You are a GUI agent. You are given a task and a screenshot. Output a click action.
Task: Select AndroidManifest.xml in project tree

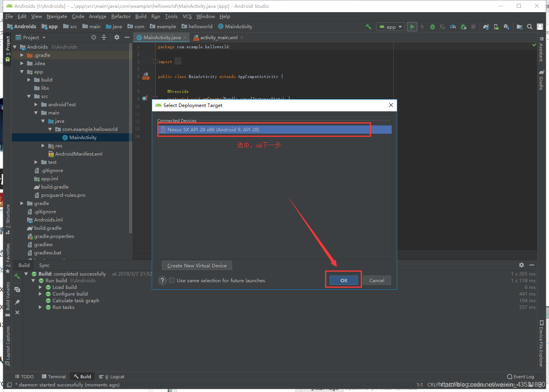tap(75, 154)
